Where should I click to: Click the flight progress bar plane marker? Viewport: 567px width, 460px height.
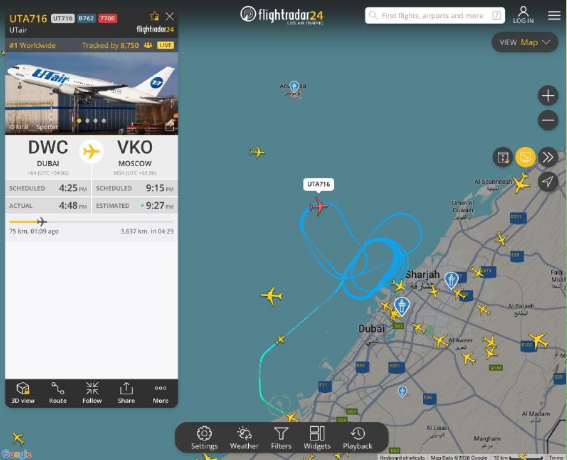pos(42,221)
